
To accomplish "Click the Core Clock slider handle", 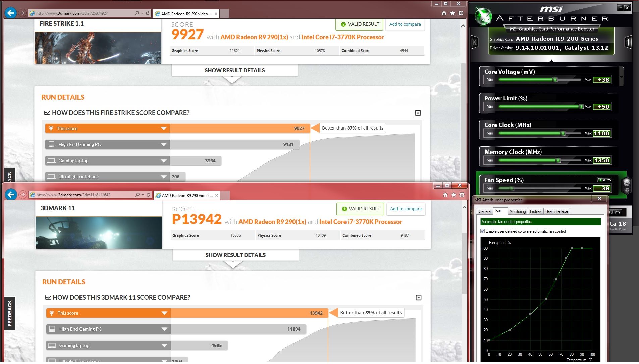I will point(563,133).
